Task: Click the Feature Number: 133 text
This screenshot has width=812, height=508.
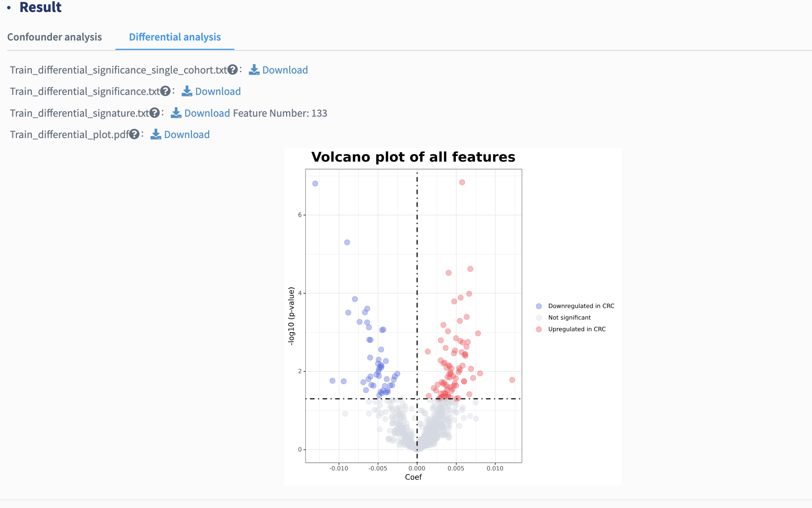Action: 280,113
